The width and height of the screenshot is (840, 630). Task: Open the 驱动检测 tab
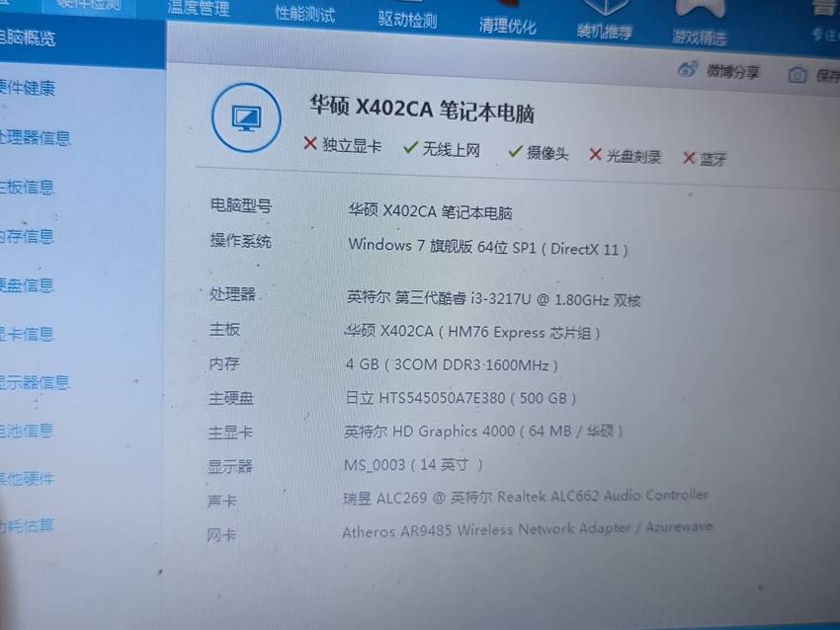(408, 20)
